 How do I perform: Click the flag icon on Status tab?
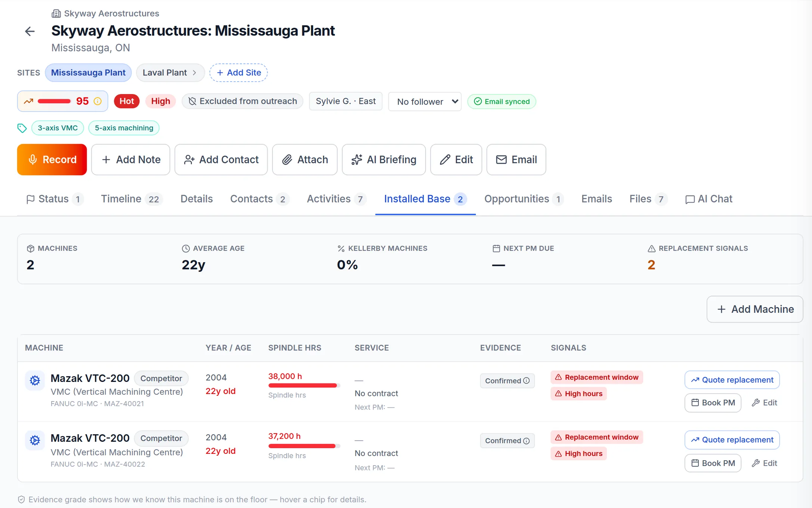pyautogui.click(x=30, y=199)
